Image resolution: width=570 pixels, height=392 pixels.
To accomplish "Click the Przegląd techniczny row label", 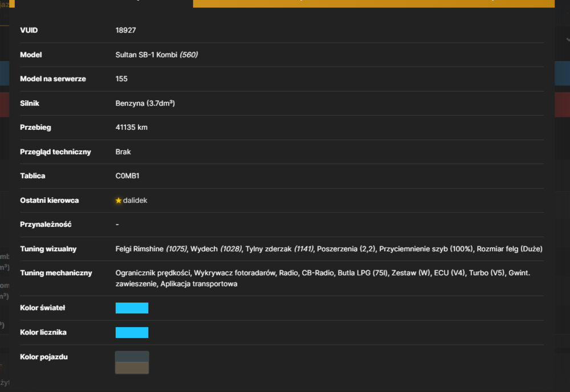I will pos(56,152).
